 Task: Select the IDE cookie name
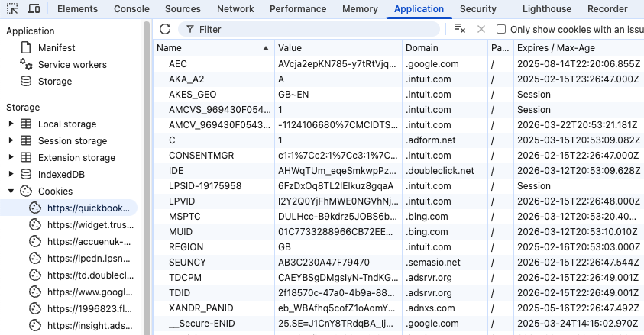point(176,171)
